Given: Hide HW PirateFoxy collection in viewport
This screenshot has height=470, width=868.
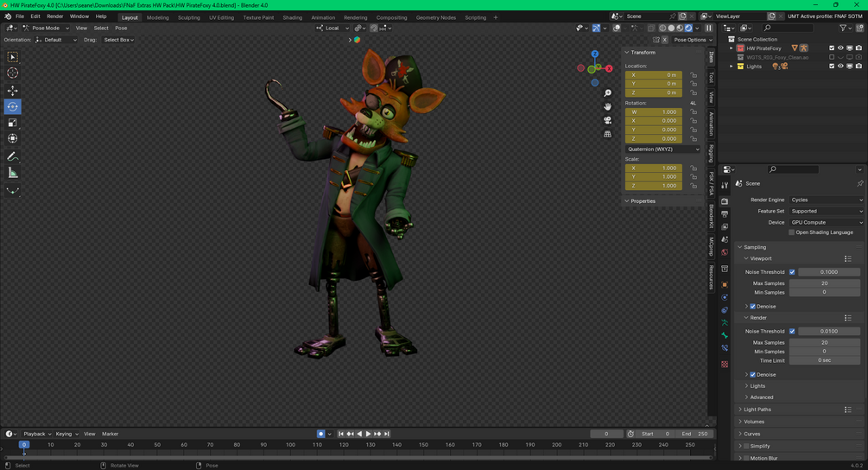Looking at the screenshot, I should coord(840,48).
